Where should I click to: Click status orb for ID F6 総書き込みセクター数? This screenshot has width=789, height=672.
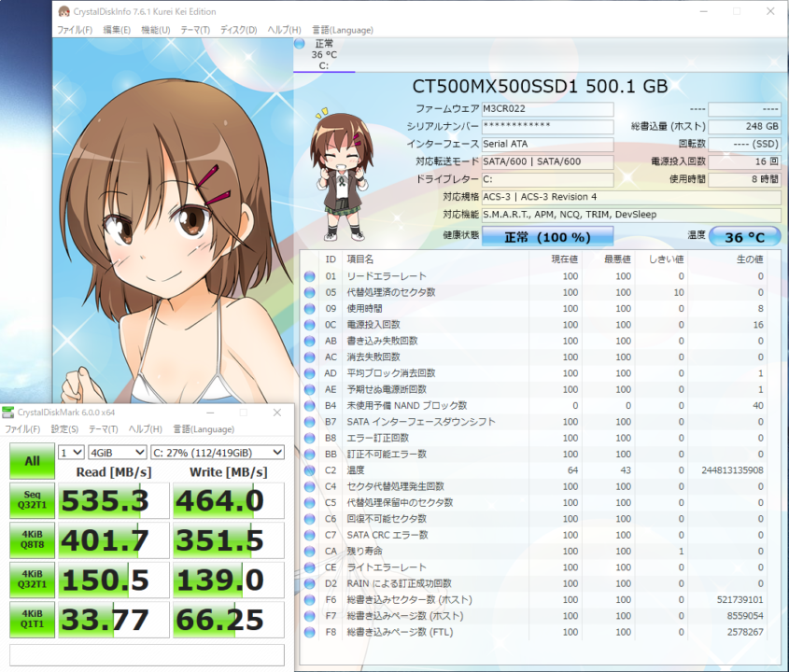(309, 599)
